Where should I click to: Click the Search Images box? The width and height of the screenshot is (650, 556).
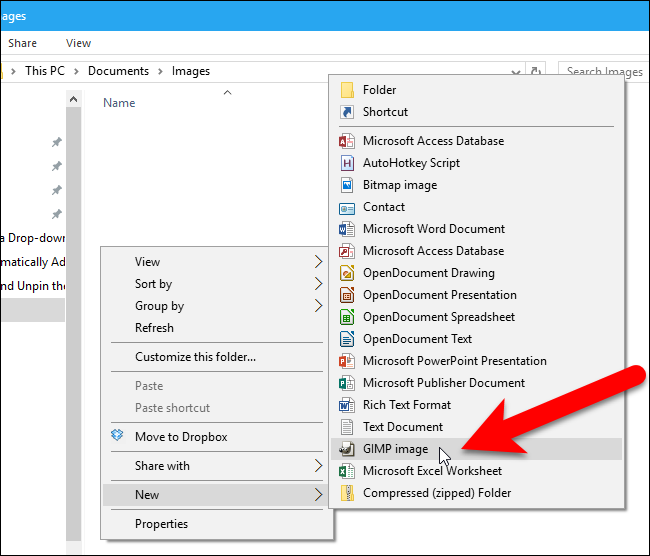(604, 72)
